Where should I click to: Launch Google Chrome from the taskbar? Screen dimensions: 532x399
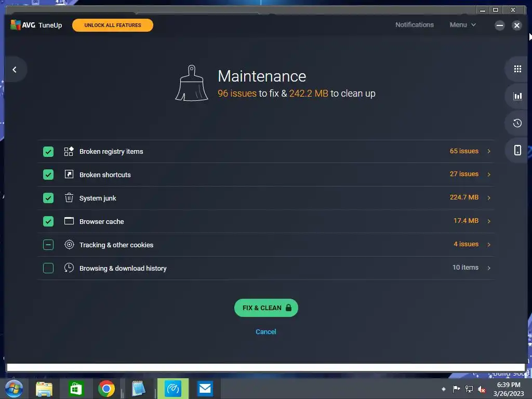click(x=107, y=389)
